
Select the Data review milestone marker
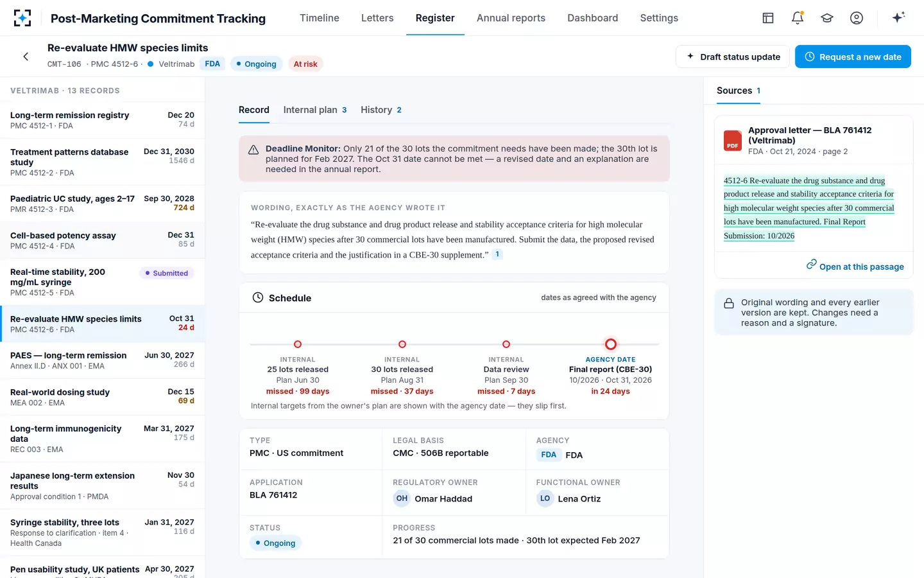506,344
